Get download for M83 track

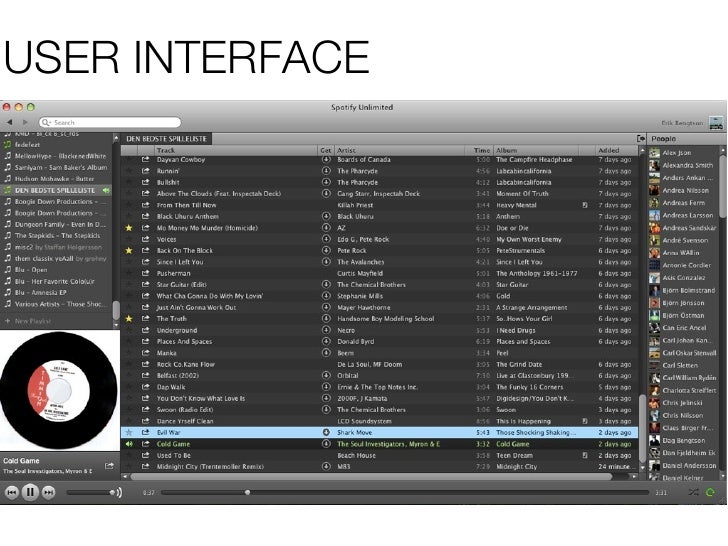(x=326, y=466)
